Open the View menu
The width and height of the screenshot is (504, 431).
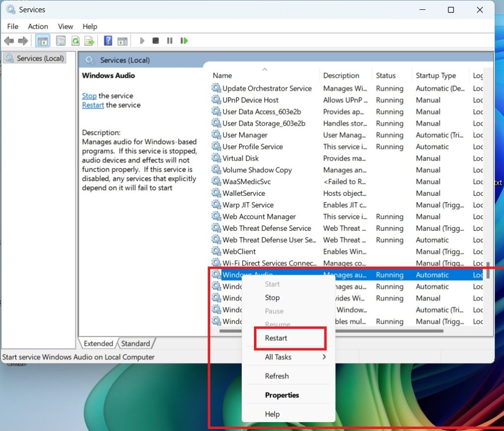(x=65, y=27)
